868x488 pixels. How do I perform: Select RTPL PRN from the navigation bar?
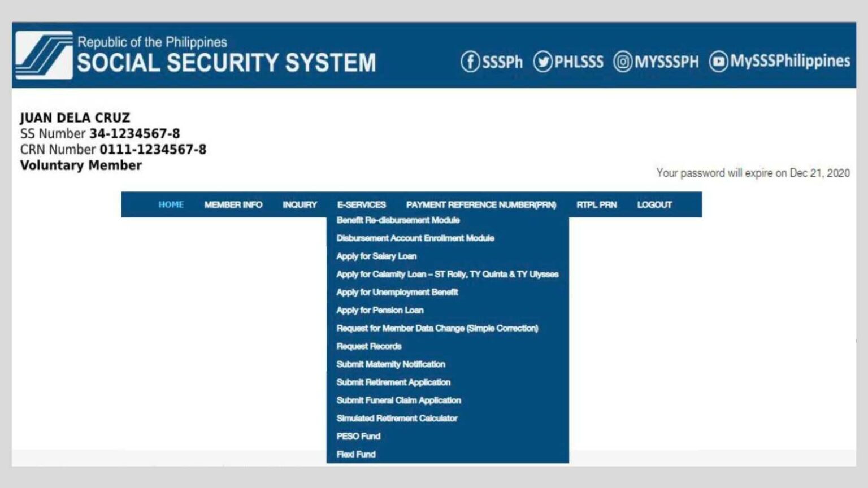(596, 205)
